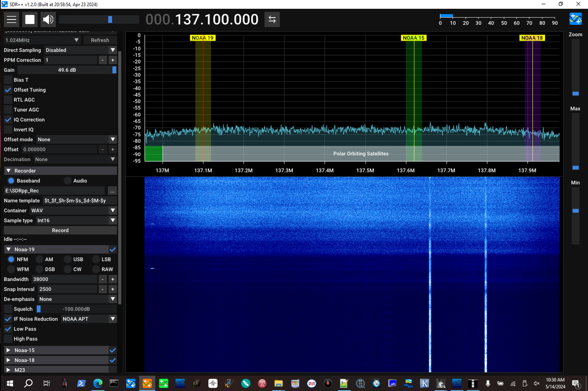
Task: Open the teal satellite app taskbar icon
Action: pos(246,384)
